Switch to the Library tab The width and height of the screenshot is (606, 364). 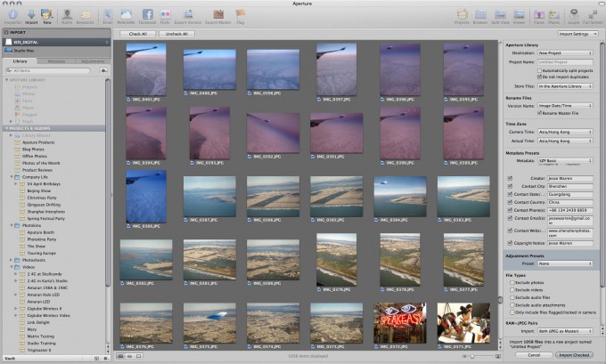coord(20,61)
